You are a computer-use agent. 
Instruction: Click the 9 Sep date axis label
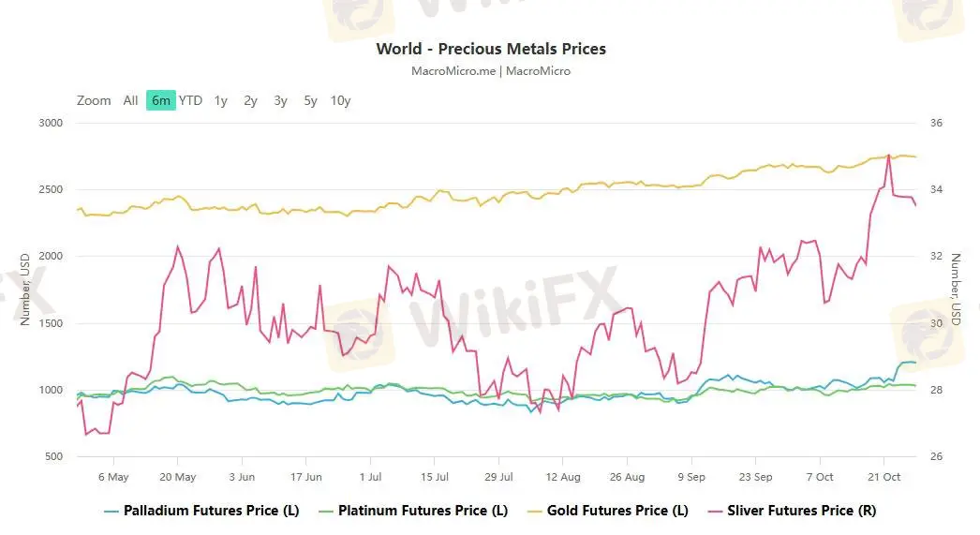pos(691,476)
